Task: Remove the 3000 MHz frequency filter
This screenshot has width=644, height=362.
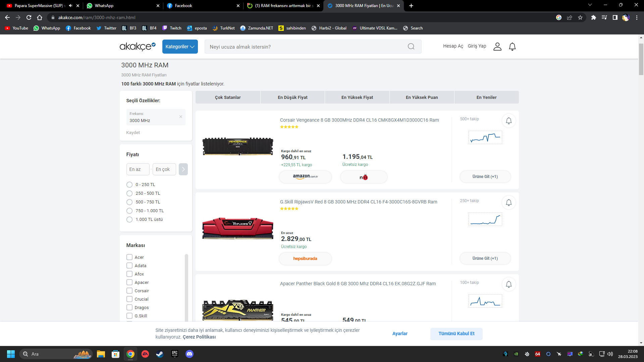Action: [180, 117]
